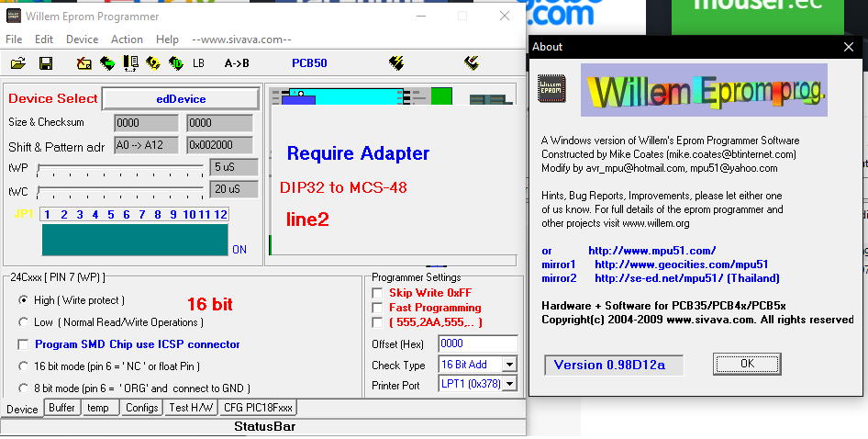Switch to the CFG PIC18Fxxx tab

(x=258, y=408)
